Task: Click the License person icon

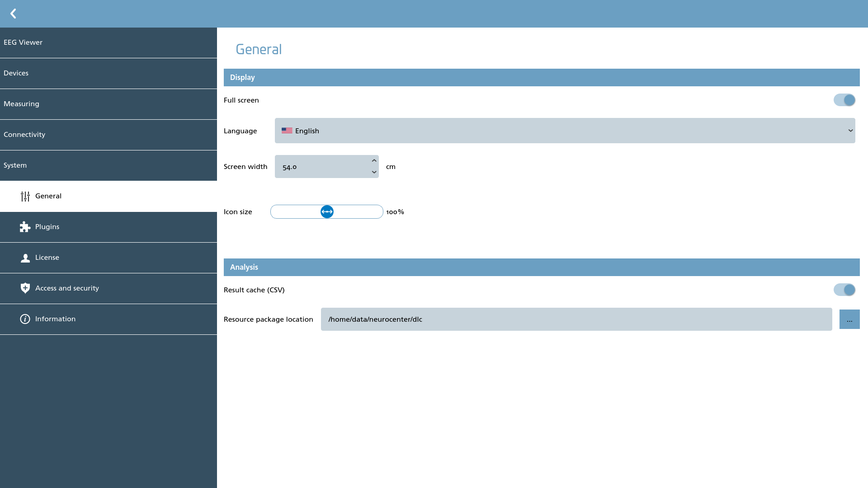Action: point(25,258)
